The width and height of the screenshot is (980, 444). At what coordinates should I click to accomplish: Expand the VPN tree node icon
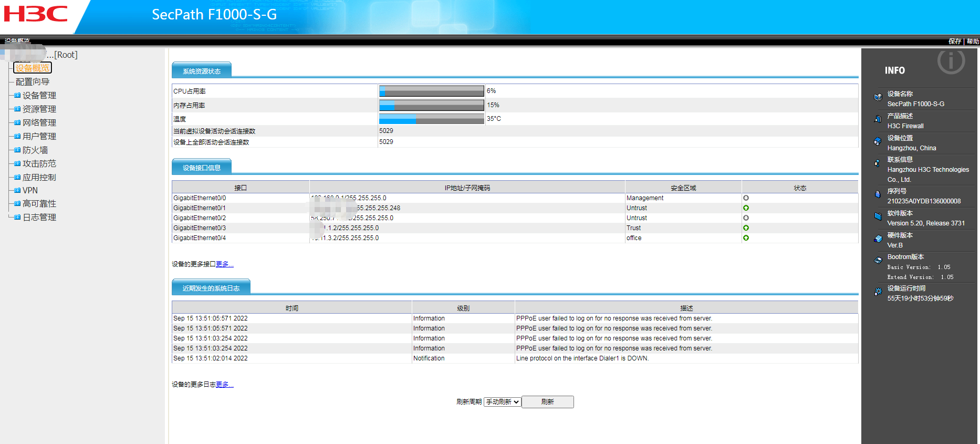(17, 190)
